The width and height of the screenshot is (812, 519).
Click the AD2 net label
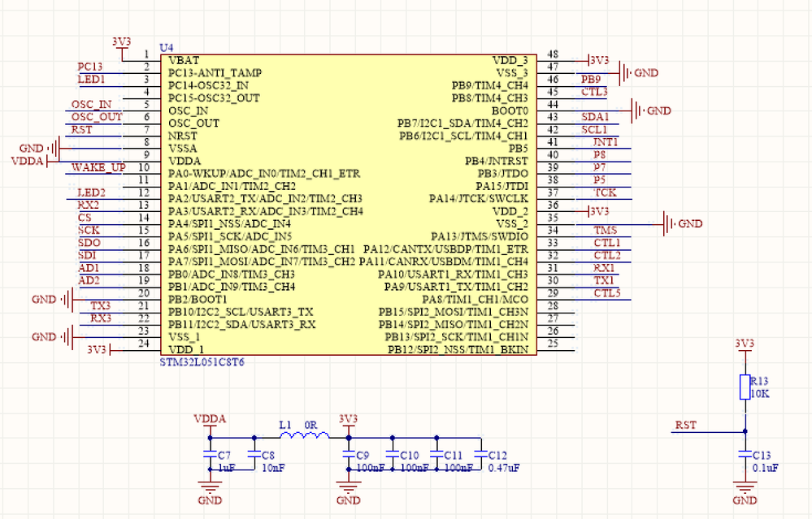click(x=89, y=281)
